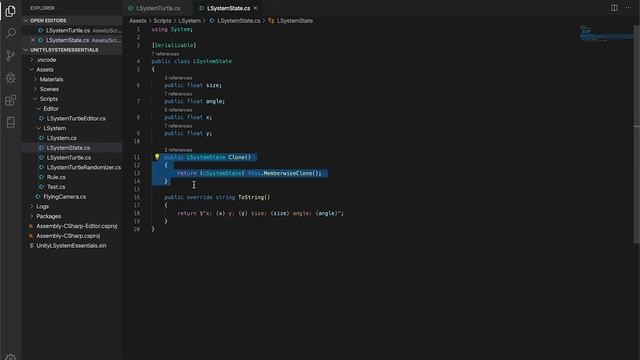Open FlyingCamera.cs file
Screen dimensions: 640x360
[64, 197]
